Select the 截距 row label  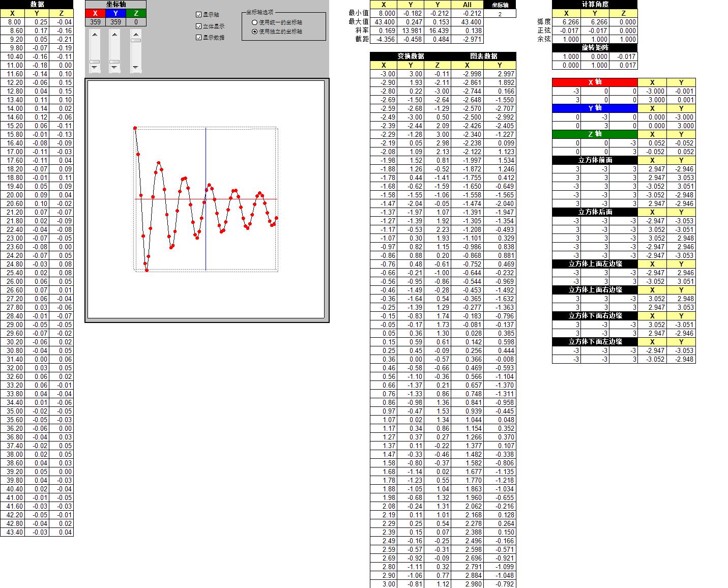(362, 39)
